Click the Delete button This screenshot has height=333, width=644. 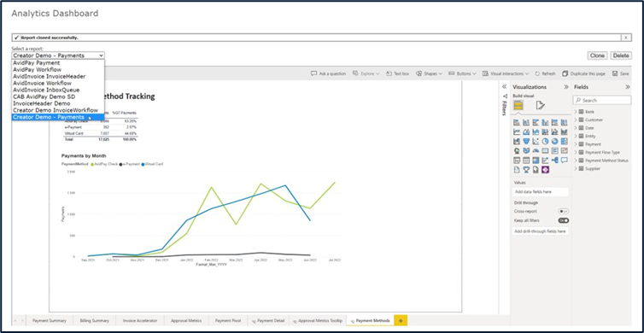coord(621,55)
